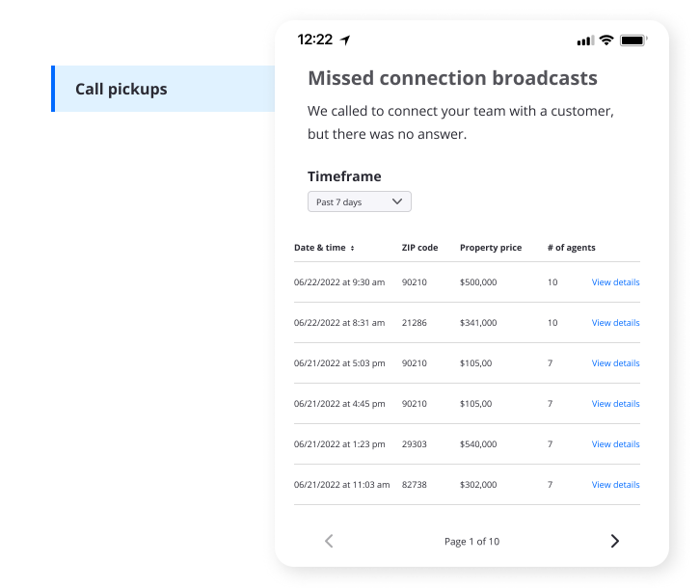700x588 pixels.
Task: Select the Call pickups tab
Action: 163,89
